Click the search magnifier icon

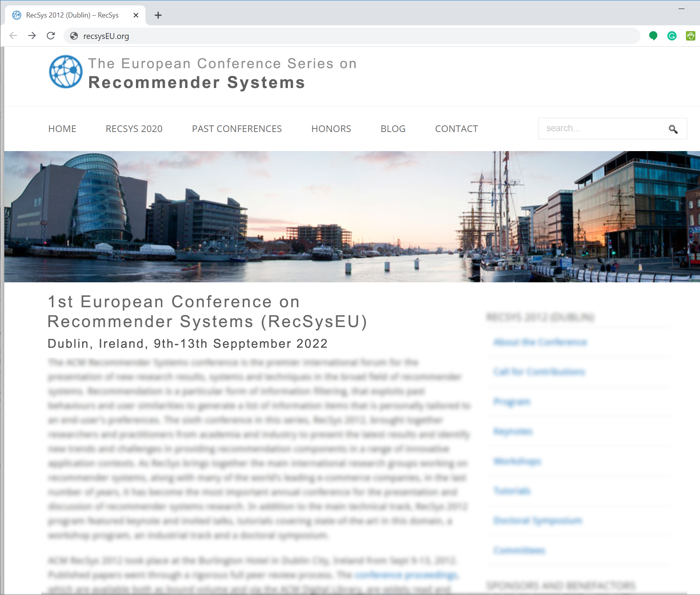pos(673,129)
